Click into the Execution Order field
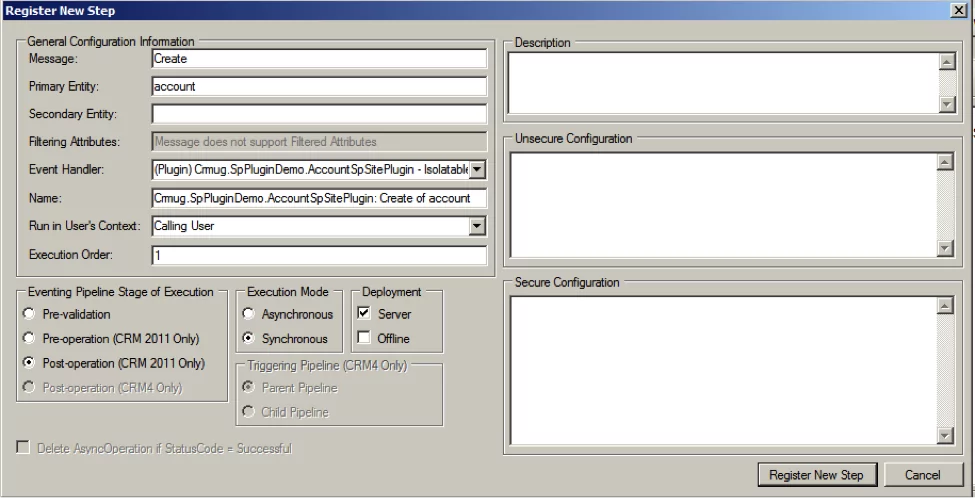This screenshot has width=975, height=498. tap(319, 255)
